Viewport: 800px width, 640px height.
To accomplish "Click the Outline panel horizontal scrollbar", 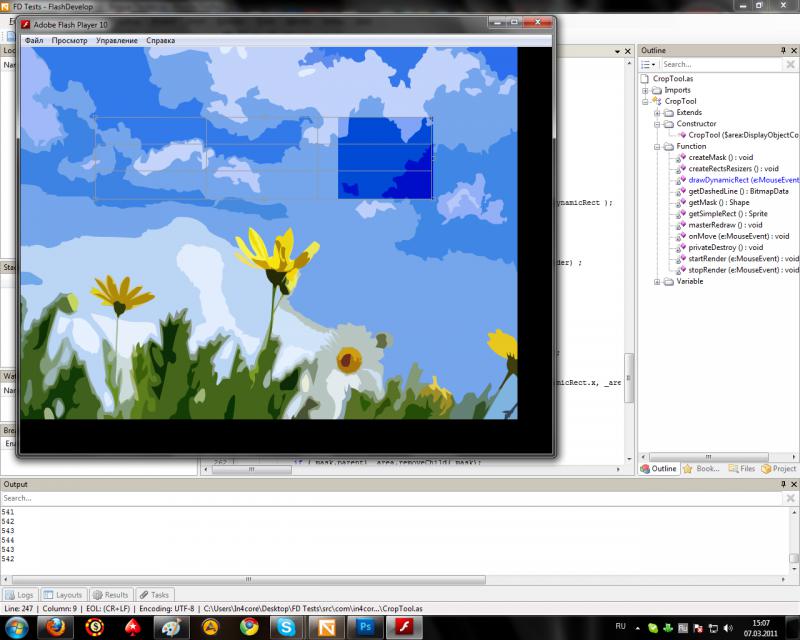I will [x=708, y=457].
